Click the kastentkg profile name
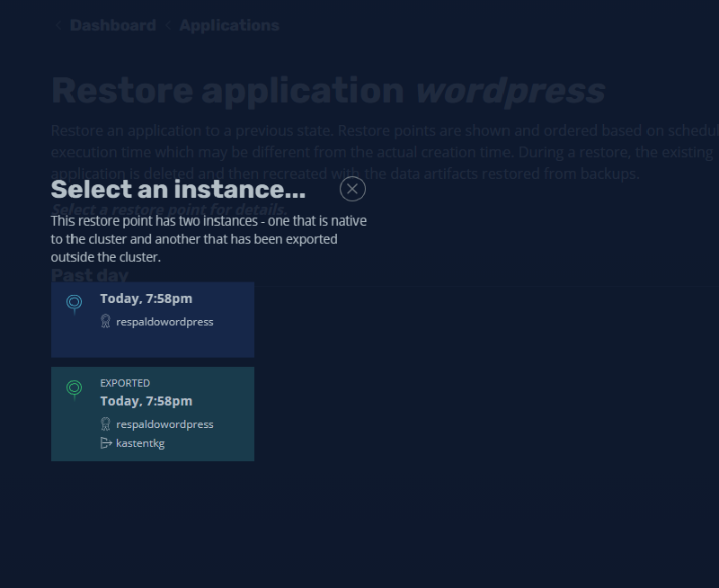The width and height of the screenshot is (719, 588). (x=140, y=443)
